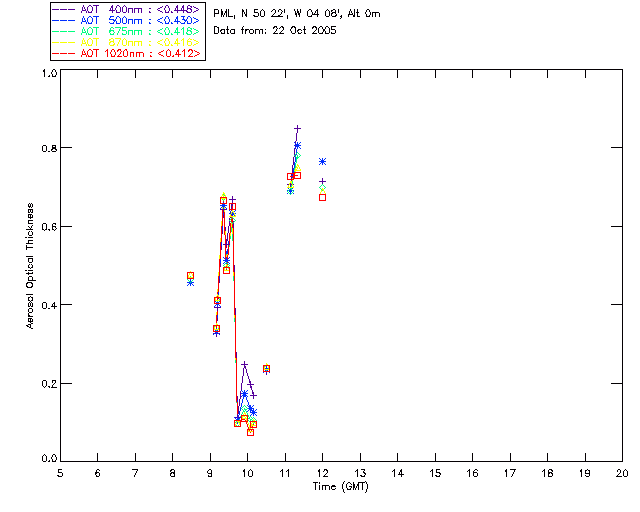Select 'Data from: 22 Oct 2005' text
This screenshot has height=512, width=640.
tap(275, 31)
